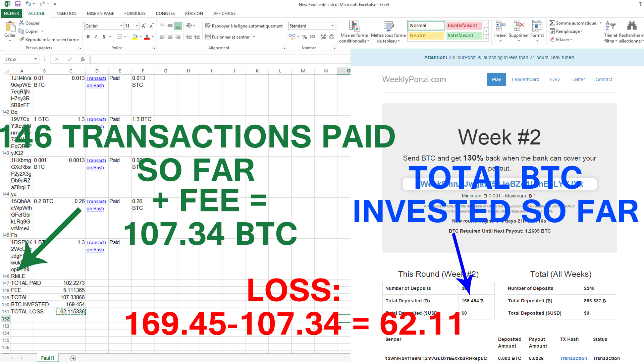Toggle underline S formatting

pyautogui.click(x=104, y=37)
